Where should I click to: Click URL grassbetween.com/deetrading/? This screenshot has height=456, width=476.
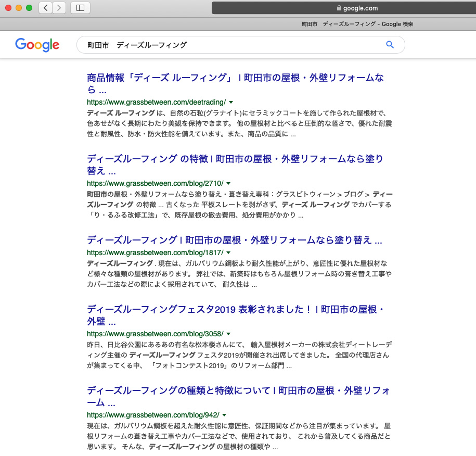point(157,103)
